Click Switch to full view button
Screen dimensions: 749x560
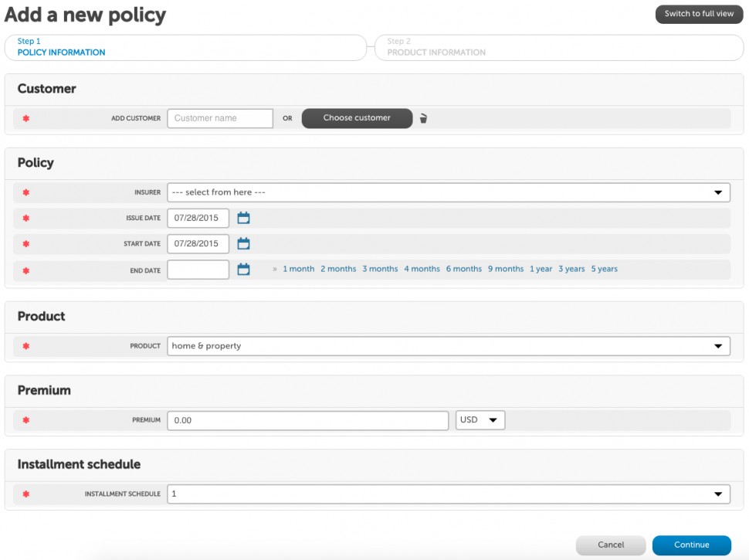699,14
